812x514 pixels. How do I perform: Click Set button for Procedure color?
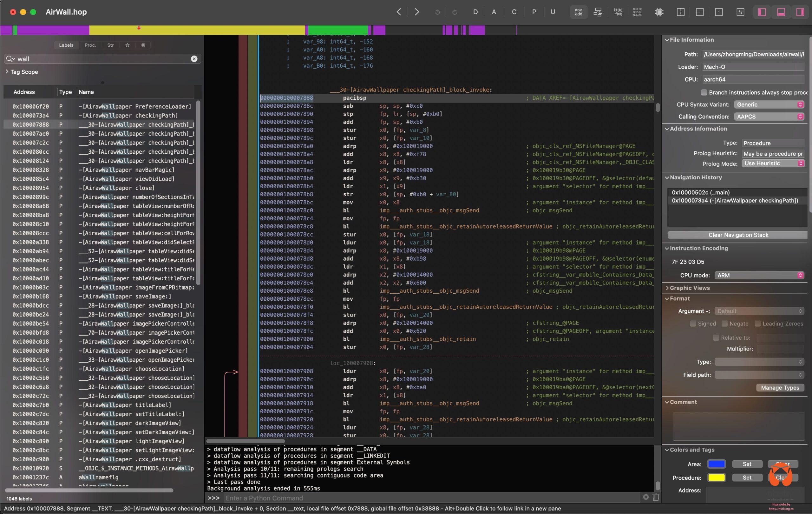[x=747, y=477]
